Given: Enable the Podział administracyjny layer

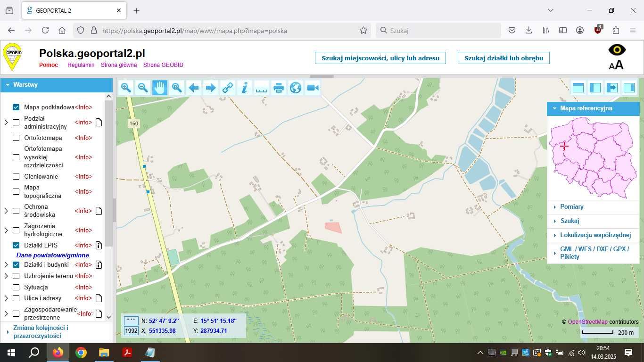Looking at the screenshot, I should [x=16, y=123].
